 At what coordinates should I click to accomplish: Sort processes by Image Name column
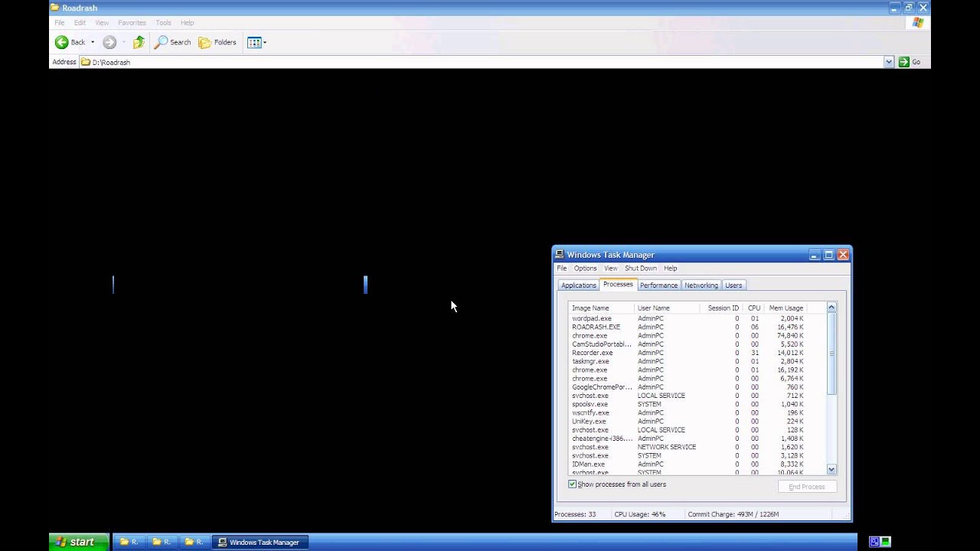coord(601,308)
